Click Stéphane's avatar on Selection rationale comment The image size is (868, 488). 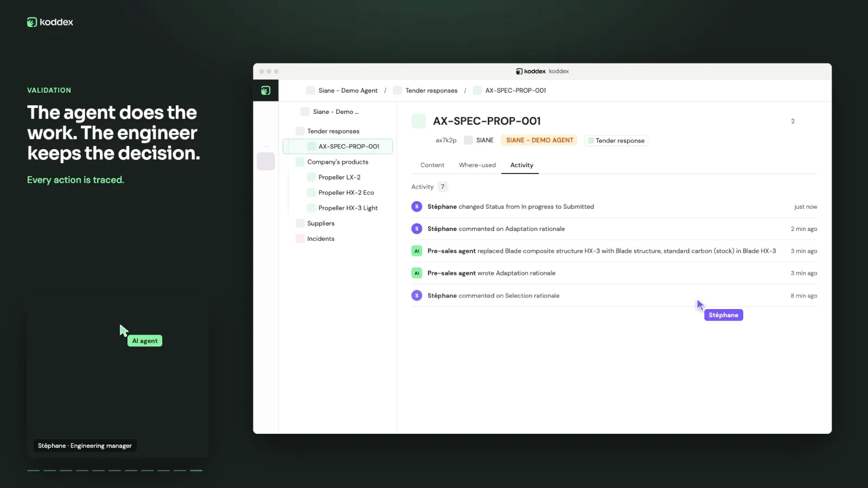[417, 296]
